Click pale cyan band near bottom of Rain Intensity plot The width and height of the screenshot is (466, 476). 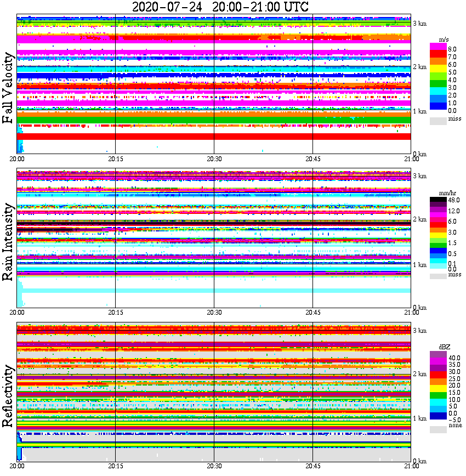pos(214,291)
